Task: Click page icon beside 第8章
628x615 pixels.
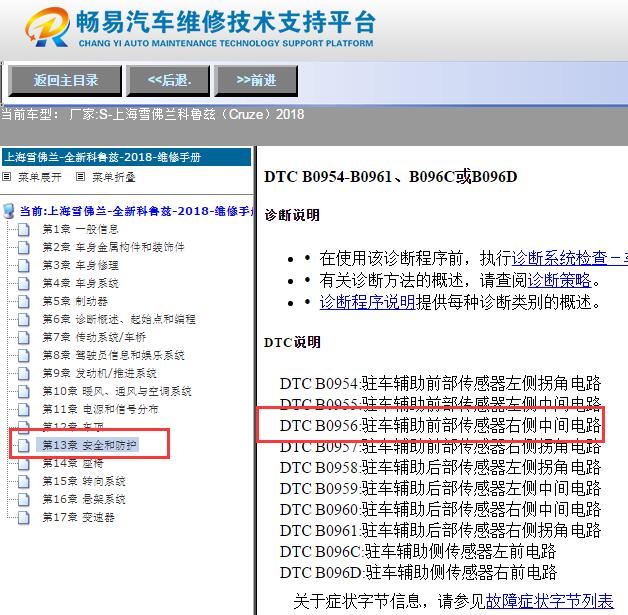Action: pyautogui.click(x=24, y=356)
